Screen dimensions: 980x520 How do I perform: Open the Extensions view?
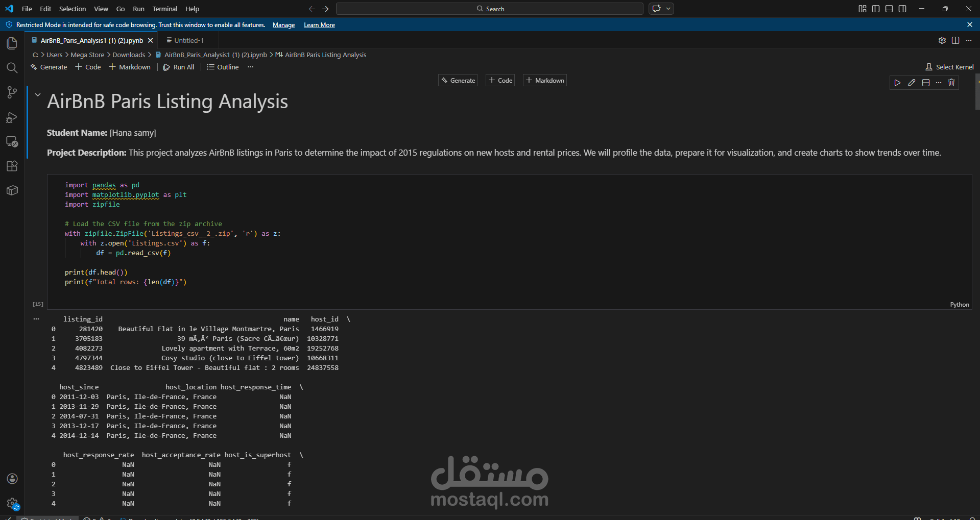point(12,166)
